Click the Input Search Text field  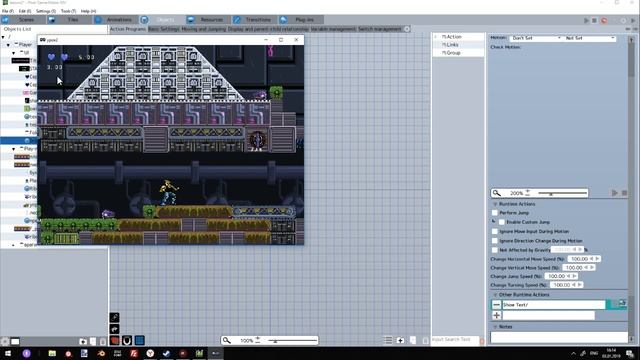pos(454,340)
